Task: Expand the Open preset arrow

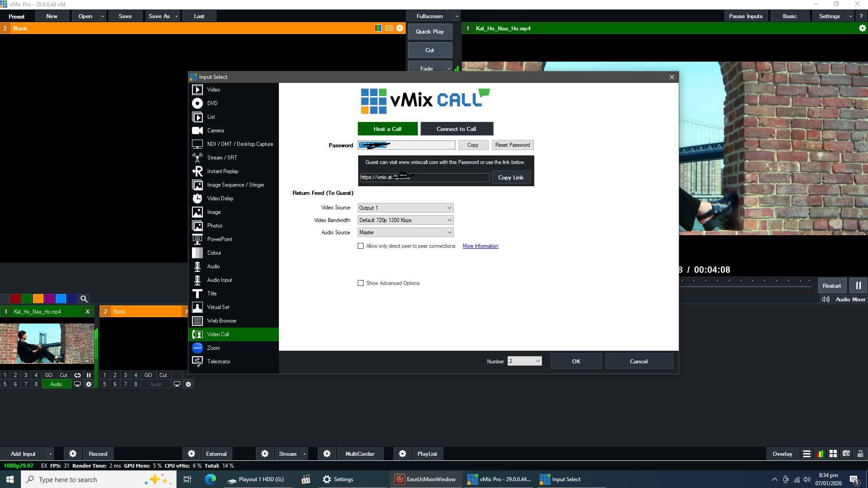Action: (103, 16)
